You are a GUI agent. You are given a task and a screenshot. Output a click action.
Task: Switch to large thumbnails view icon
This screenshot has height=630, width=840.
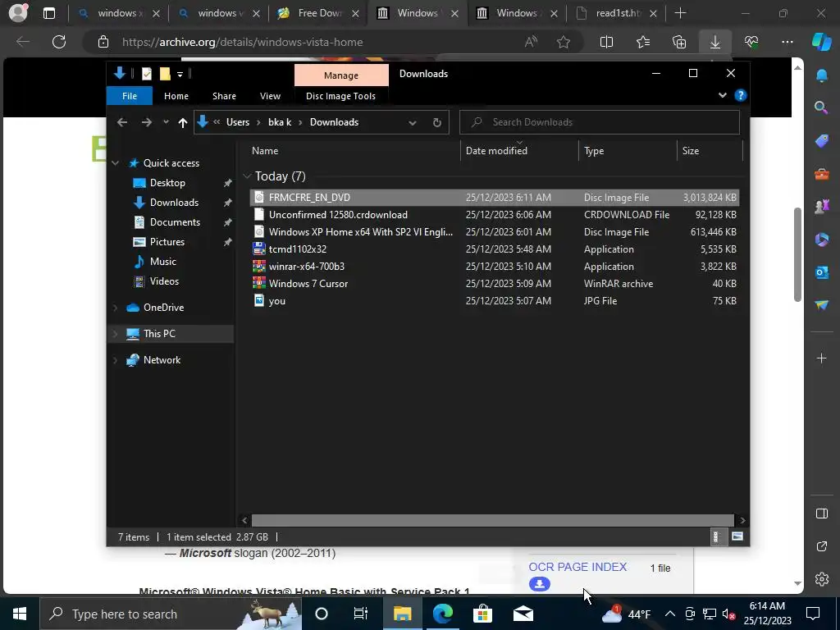(737, 536)
